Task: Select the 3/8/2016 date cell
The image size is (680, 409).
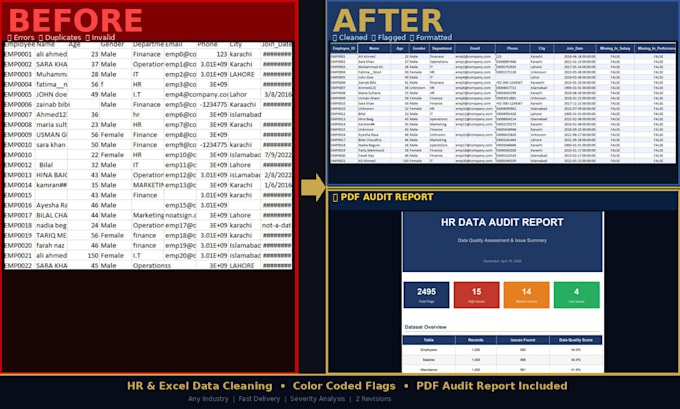Action: coord(276,94)
